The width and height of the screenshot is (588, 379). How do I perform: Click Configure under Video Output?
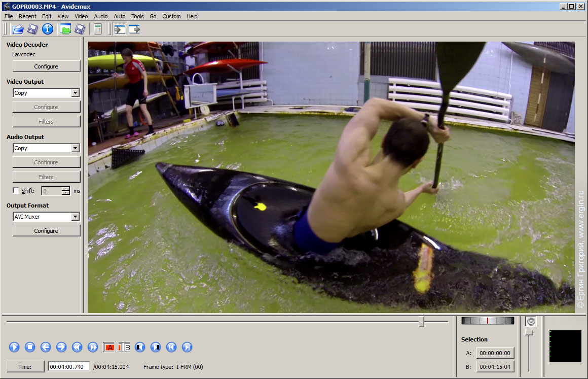click(x=46, y=107)
